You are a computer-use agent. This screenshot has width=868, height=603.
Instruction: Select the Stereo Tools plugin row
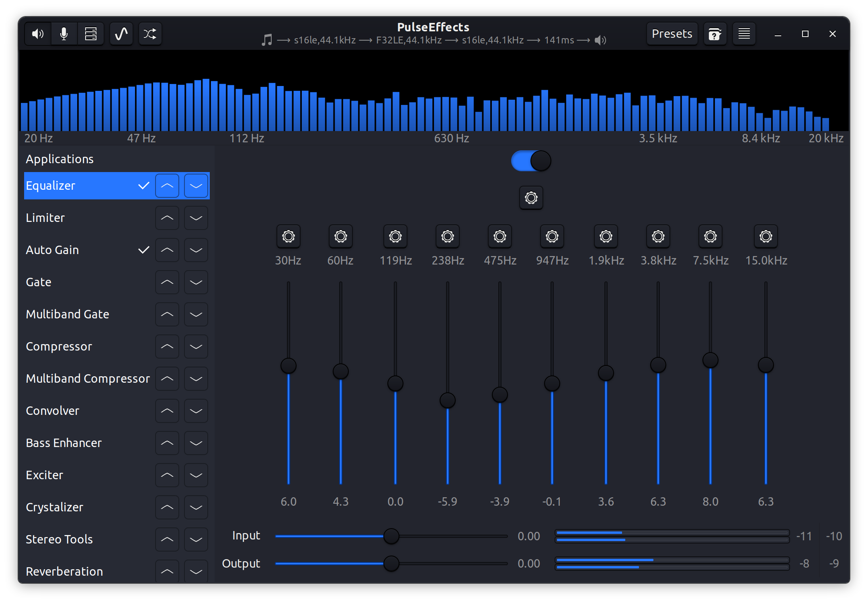(117, 539)
